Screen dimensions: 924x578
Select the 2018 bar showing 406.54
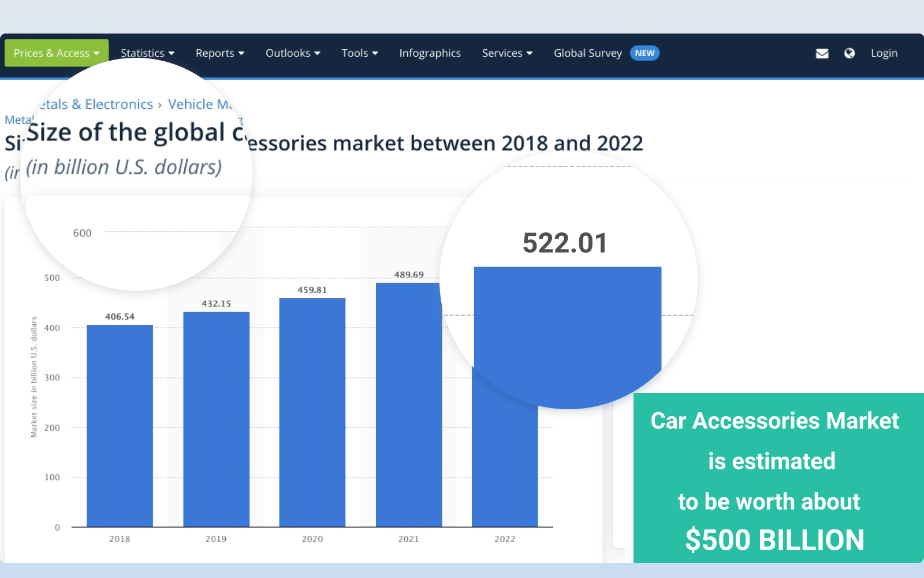click(x=120, y=425)
